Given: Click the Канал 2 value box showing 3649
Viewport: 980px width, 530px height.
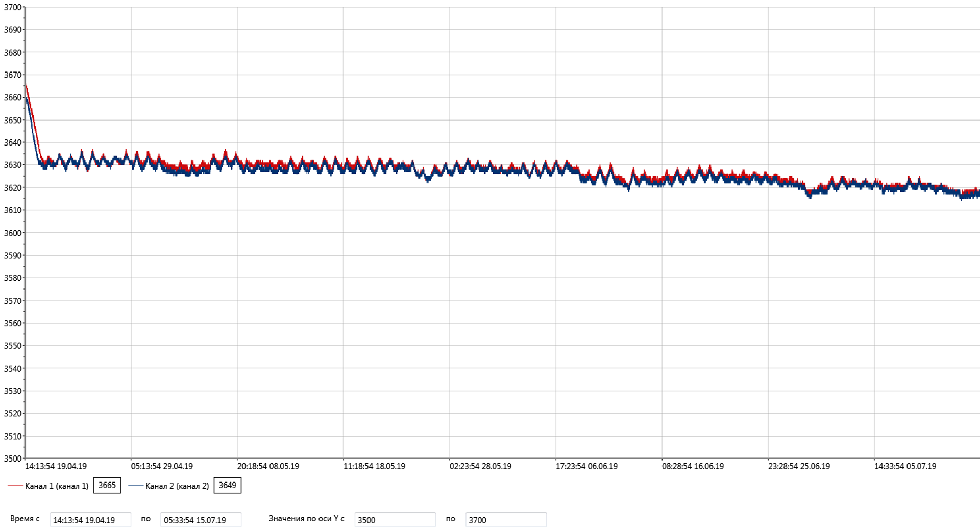Looking at the screenshot, I should point(227,485).
